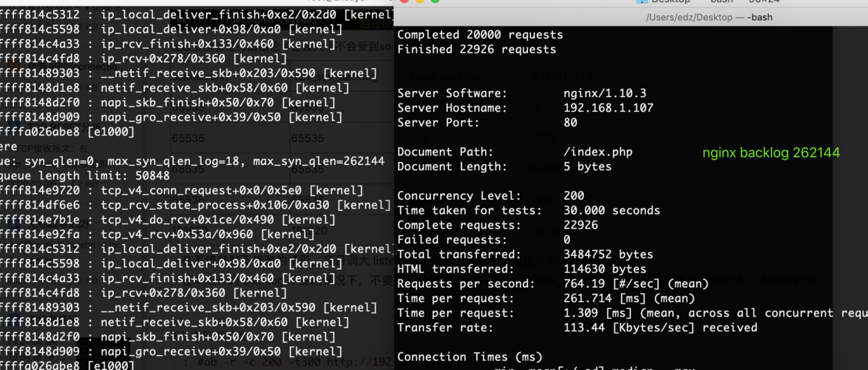The height and width of the screenshot is (370, 868).
Task: Click the Document Path value /index.php
Action: 598,152
